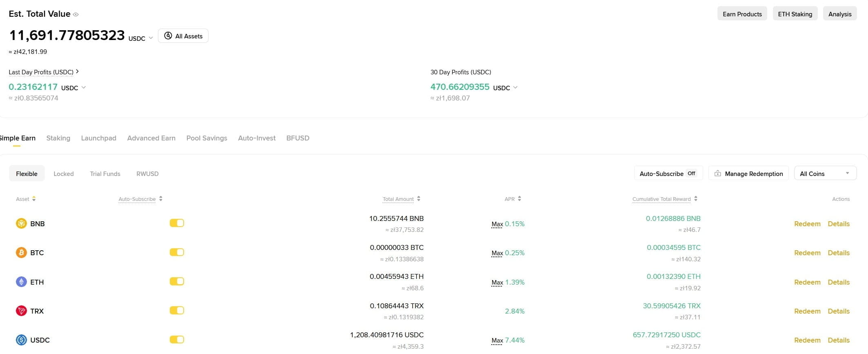Switch to Simple Earn tab

pos(17,138)
